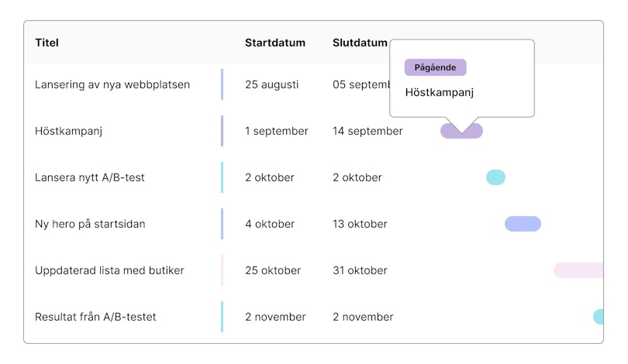Click the cyan Resultat timeline marker
This screenshot has height=364, width=628.
599,317
